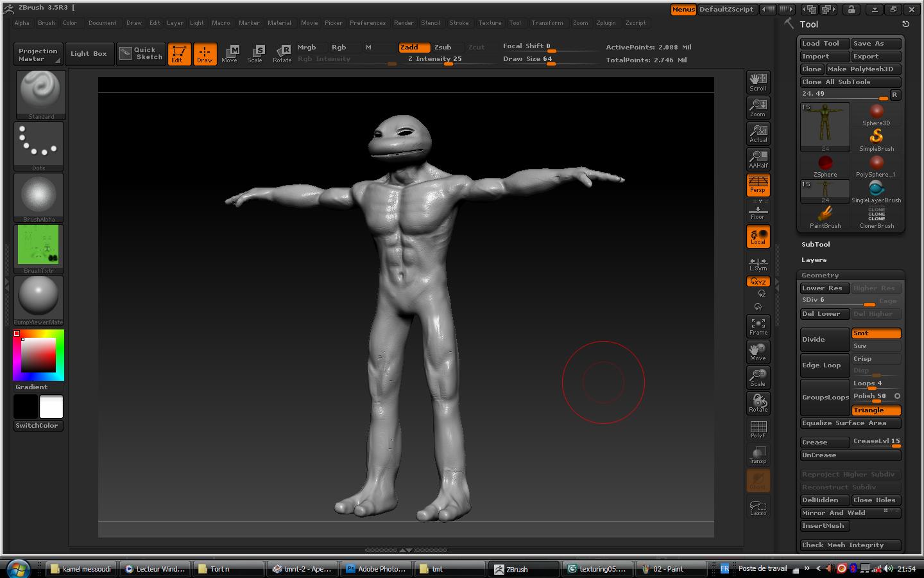
Task: Open the Stroke menu
Action: click(459, 23)
